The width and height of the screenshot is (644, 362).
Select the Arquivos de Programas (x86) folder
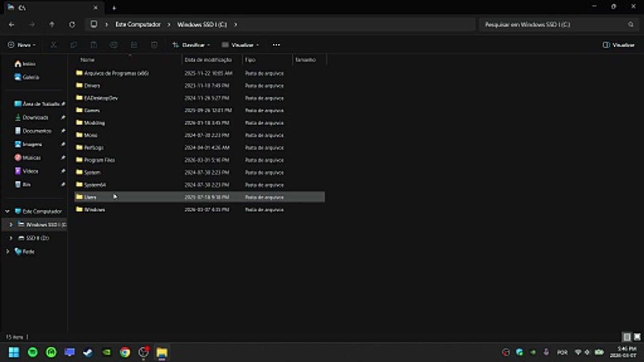pos(116,73)
